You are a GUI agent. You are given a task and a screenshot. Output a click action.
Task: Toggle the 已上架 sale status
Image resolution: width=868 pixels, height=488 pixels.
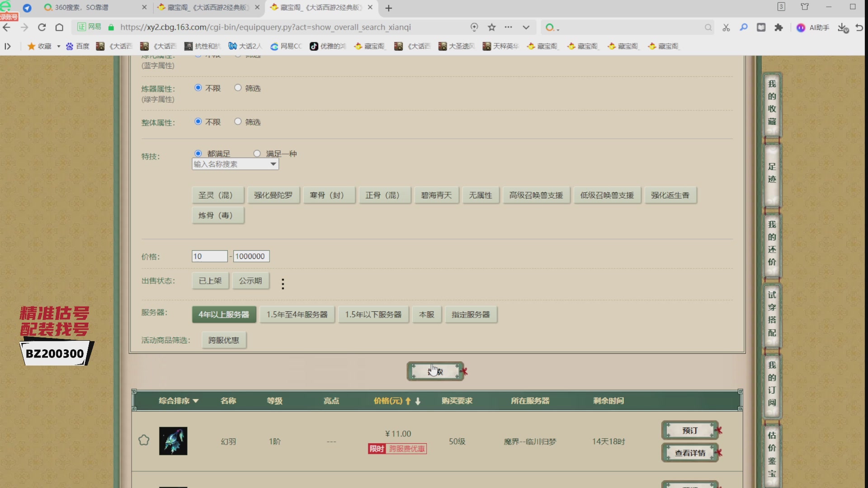pos(210,281)
